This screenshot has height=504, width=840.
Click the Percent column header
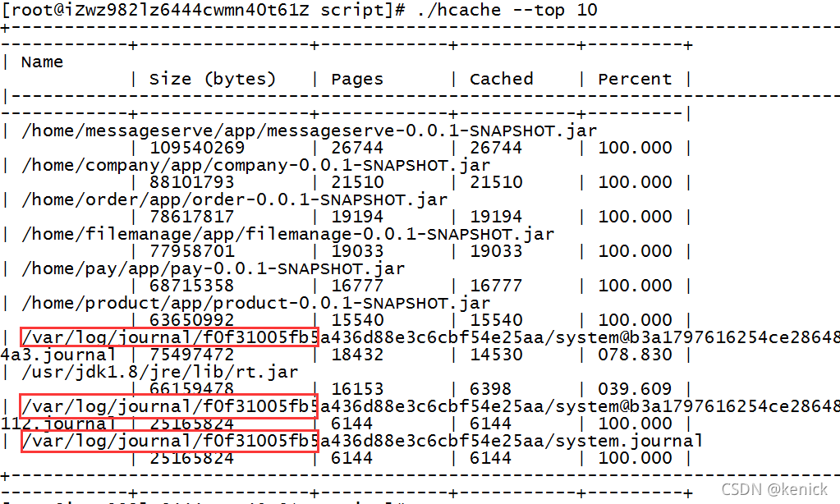634,79
